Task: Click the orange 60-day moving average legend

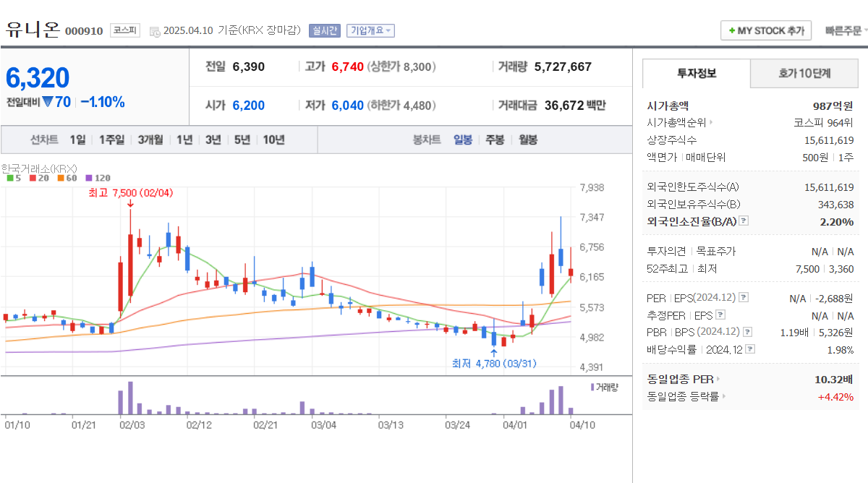Action: click(x=67, y=177)
